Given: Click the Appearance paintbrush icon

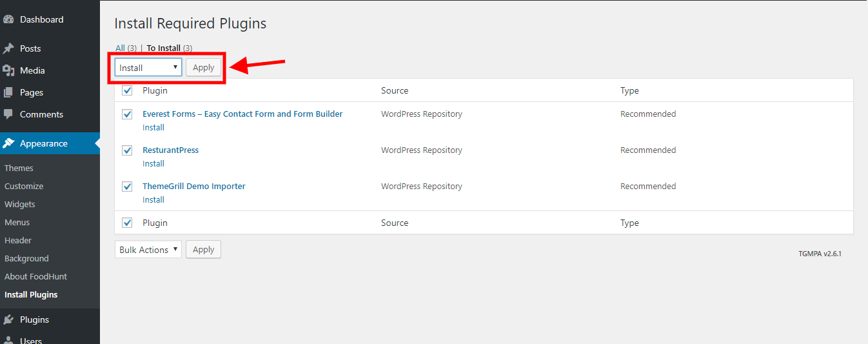Looking at the screenshot, I should (8, 143).
